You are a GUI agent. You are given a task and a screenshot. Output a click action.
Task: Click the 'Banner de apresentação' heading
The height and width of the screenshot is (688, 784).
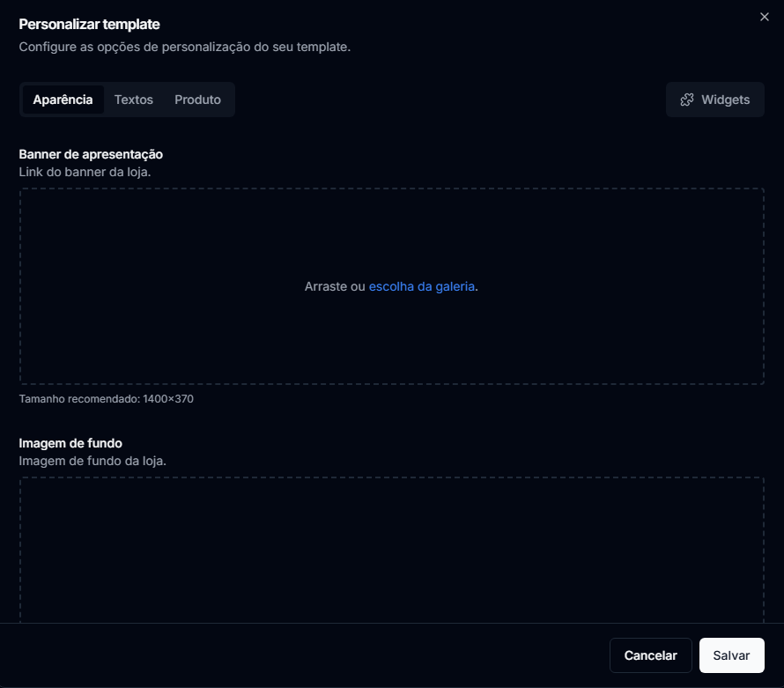click(91, 154)
